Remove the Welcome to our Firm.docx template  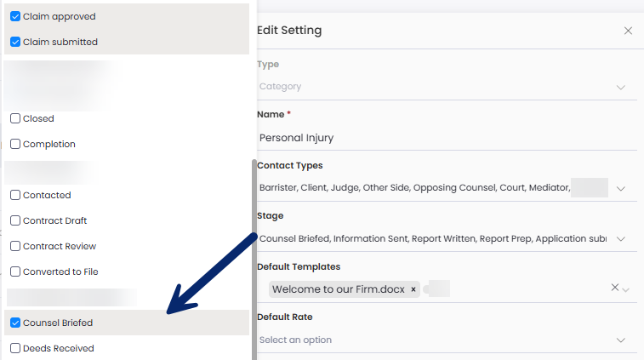[413, 289]
